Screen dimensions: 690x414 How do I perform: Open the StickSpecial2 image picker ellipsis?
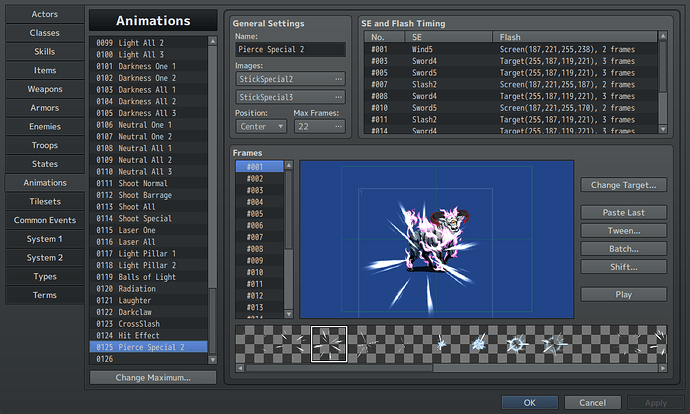(x=338, y=79)
